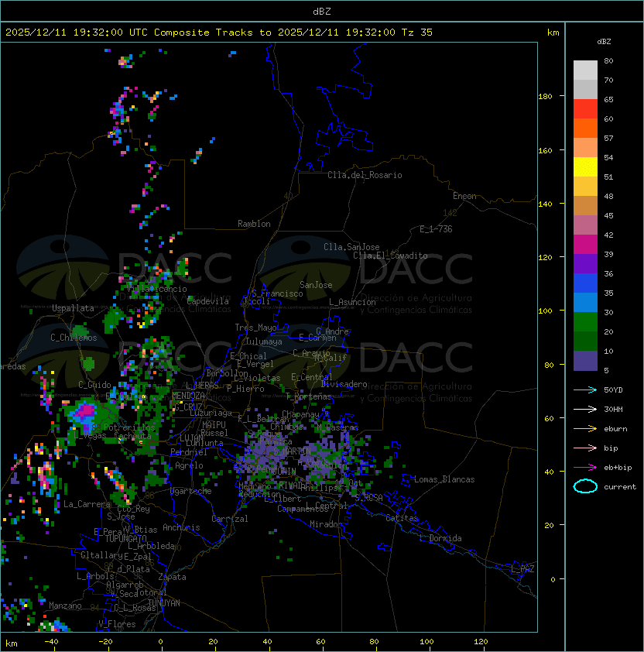Click the 'L_Dormida' map label
Viewport: 644px width, 652px height.
(440, 538)
